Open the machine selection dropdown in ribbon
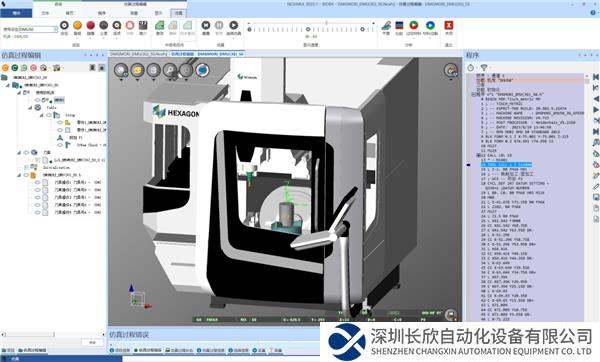 point(55,29)
